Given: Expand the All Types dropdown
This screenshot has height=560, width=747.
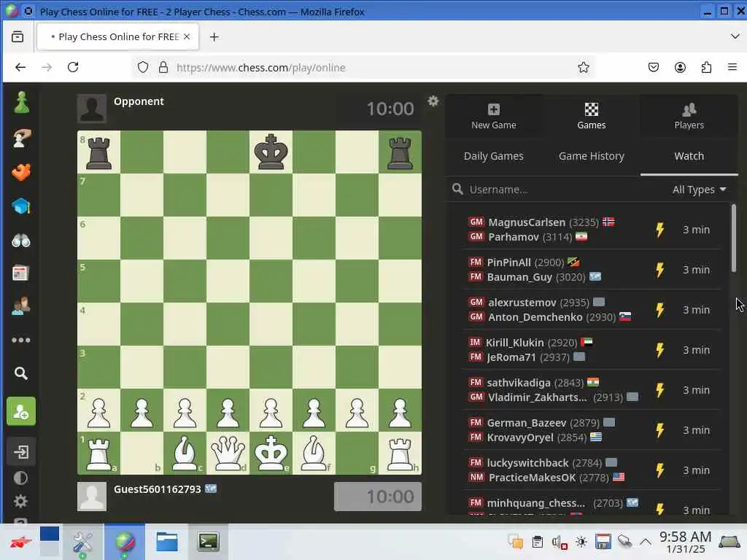Looking at the screenshot, I should [x=699, y=190].
